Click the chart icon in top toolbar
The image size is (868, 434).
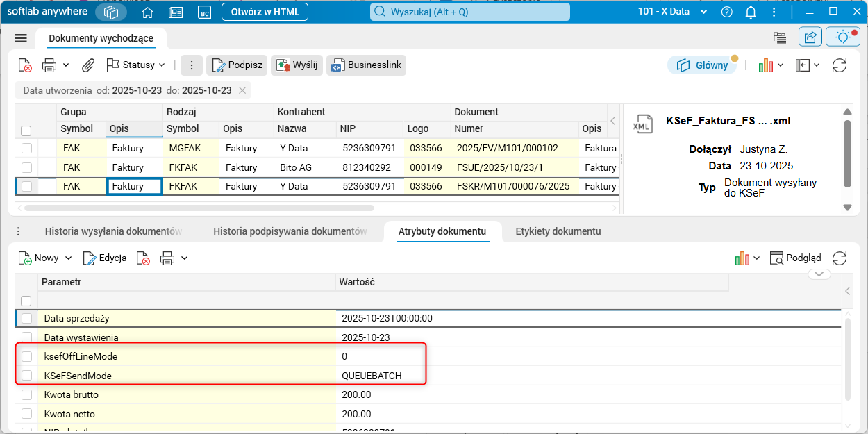pos(766,65)
